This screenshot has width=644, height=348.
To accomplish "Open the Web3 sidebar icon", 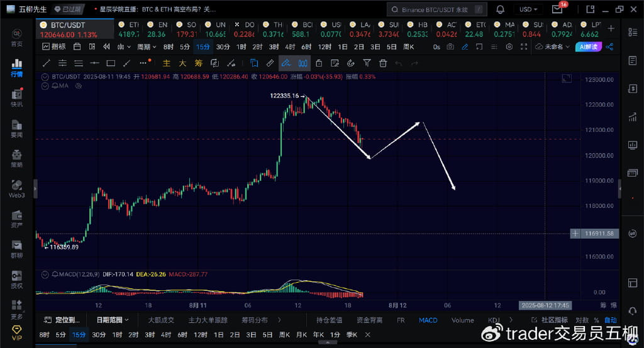I will (17, 189).
